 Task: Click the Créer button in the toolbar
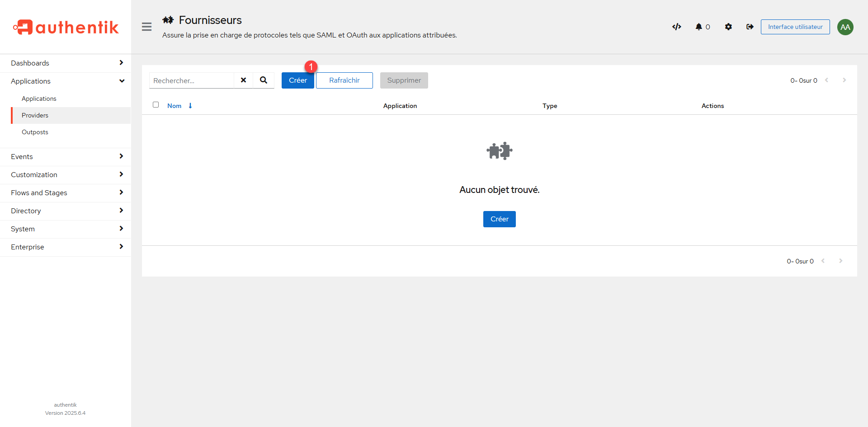tap(297, 80)
